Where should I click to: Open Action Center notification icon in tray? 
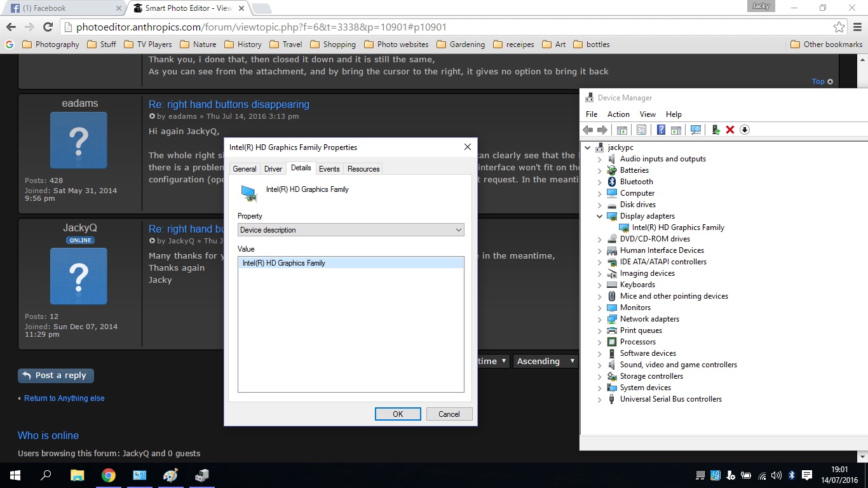click(x=807, y=475)
